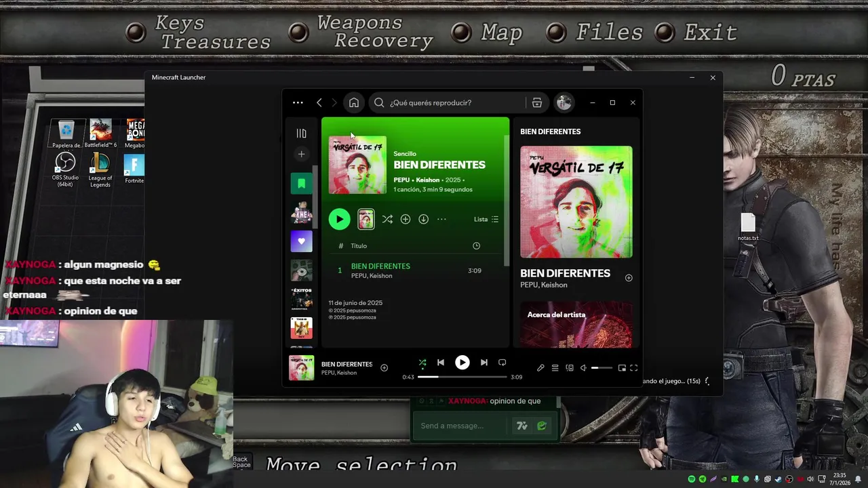Open the Papelera de reciclaje desktop icon
Image resolution: width=868 pixels, height=488 pixels.
pos(66,134)
